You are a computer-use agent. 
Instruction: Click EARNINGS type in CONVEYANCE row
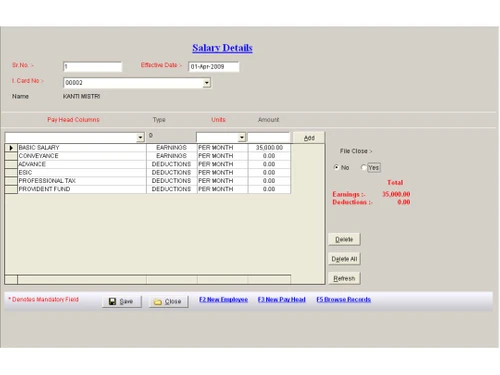coord(171,156)
